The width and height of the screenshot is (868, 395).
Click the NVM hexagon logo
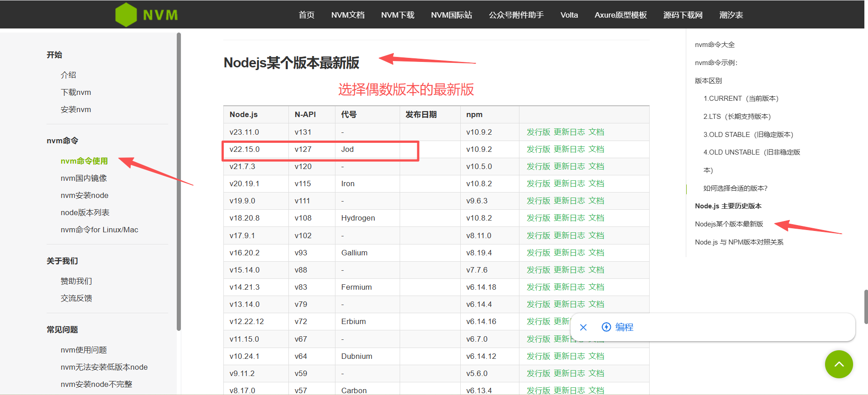click(126, 15)
